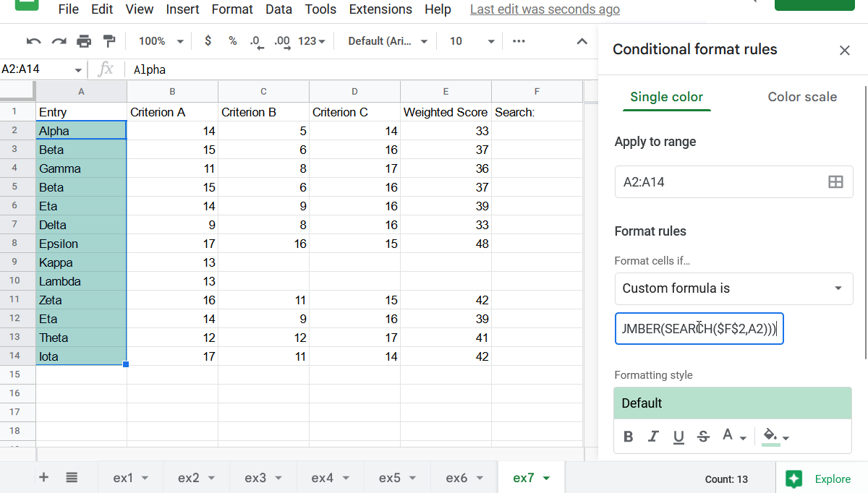Click the 'Last edit was seconds ago' link
Screen dimensions: 868x493
coord(545,9)
